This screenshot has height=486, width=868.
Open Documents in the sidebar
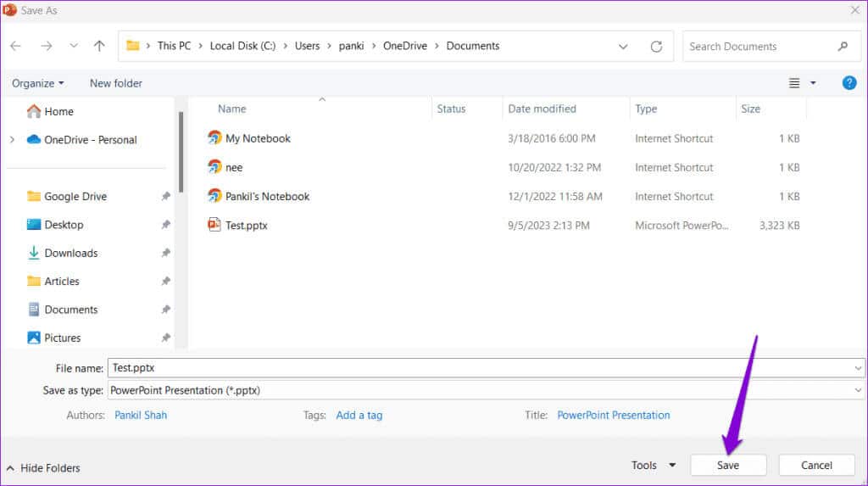[62, 310]
